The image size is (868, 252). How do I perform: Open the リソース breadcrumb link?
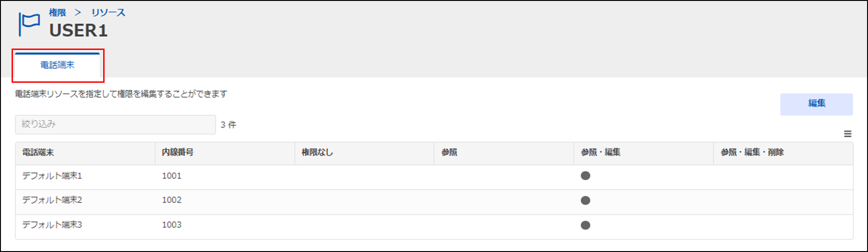[x=108, y=12]
